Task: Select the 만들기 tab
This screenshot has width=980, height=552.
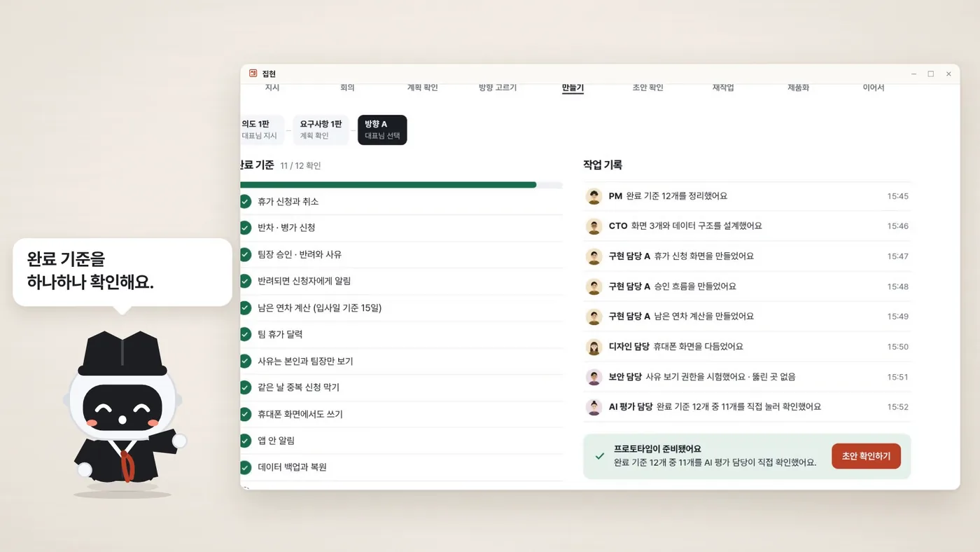Action: 573,88
